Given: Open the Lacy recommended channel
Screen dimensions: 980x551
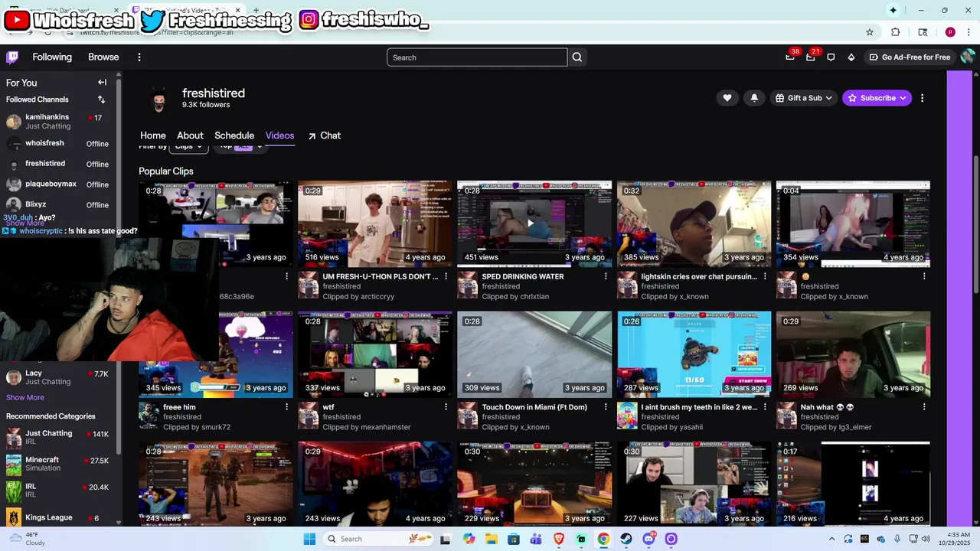Looking at the screenshot, I should (60, 377).
